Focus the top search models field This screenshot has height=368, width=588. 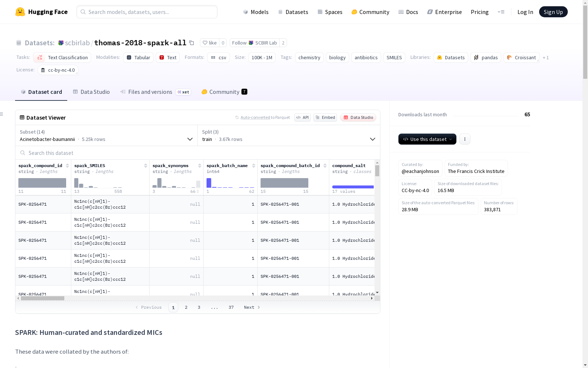(147, 12)
